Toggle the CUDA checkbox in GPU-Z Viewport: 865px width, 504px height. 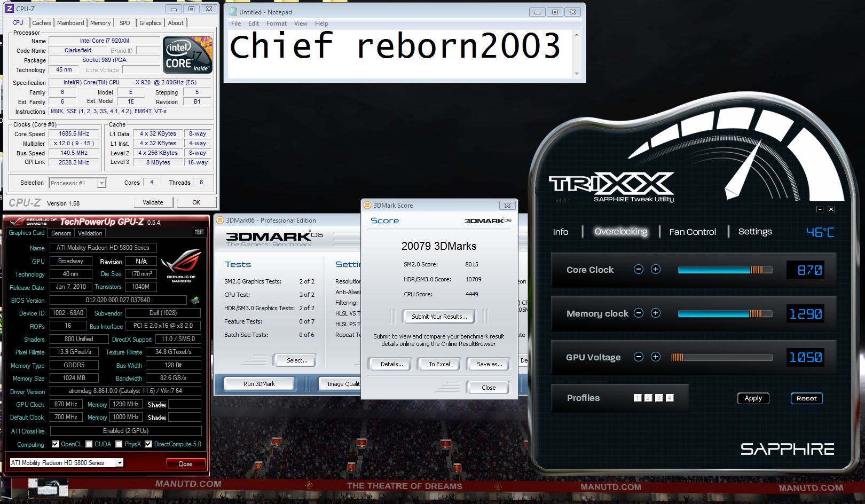tap(89, 444)
